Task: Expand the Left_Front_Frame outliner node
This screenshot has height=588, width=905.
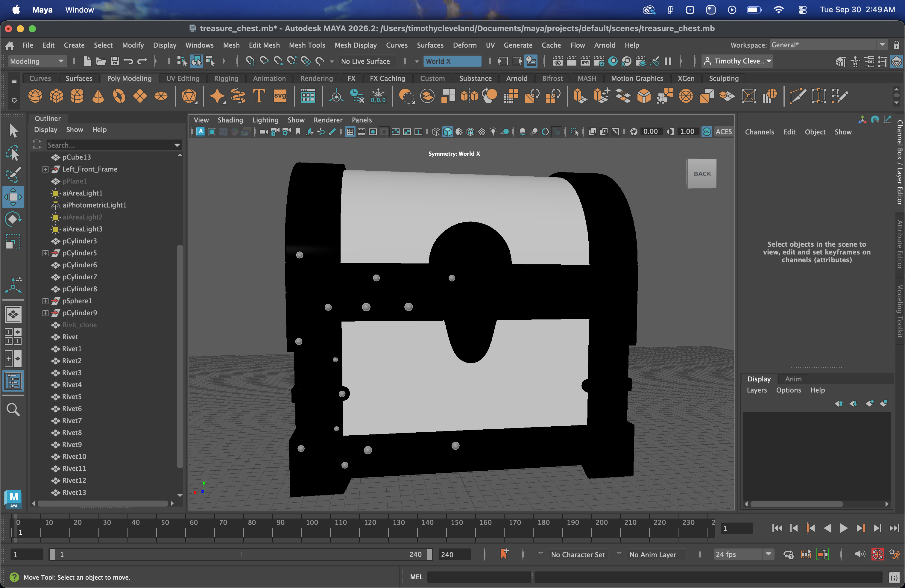Action: tap(45, 169)
